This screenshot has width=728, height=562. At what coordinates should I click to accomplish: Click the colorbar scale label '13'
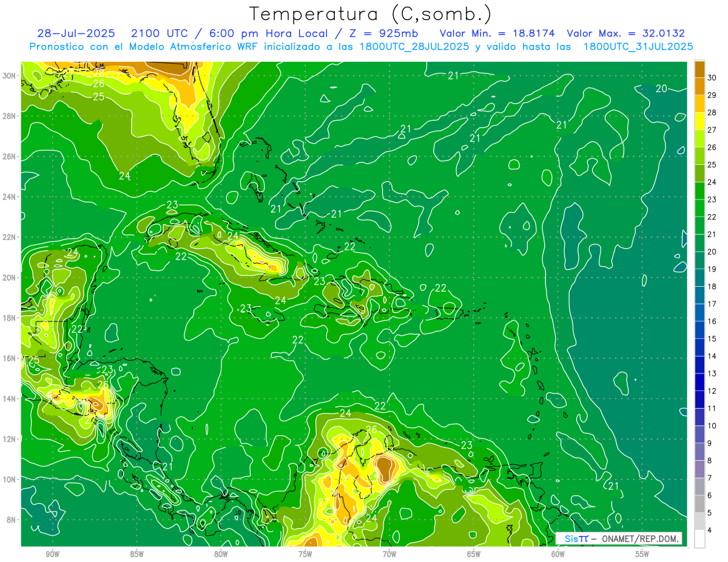click(712, 373)
